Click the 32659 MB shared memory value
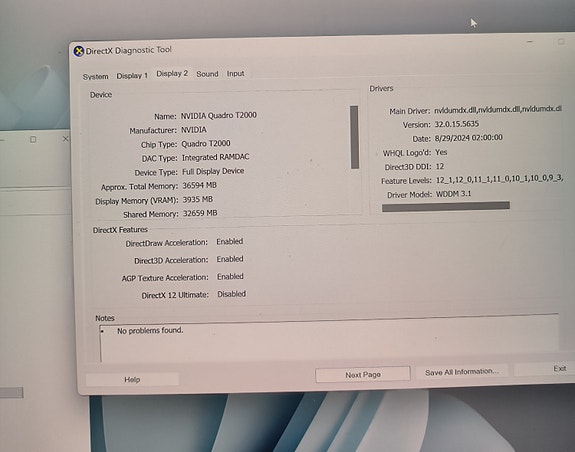 click(200, 213)
